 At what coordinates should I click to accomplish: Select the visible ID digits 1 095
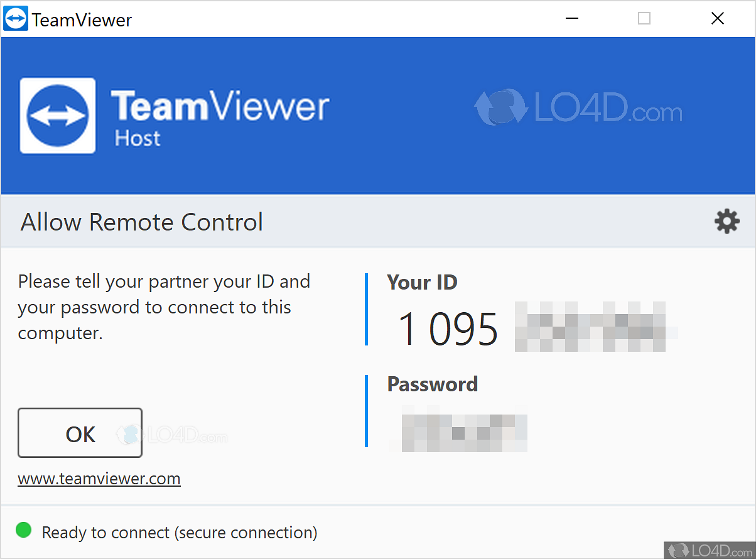pos(448,329)
